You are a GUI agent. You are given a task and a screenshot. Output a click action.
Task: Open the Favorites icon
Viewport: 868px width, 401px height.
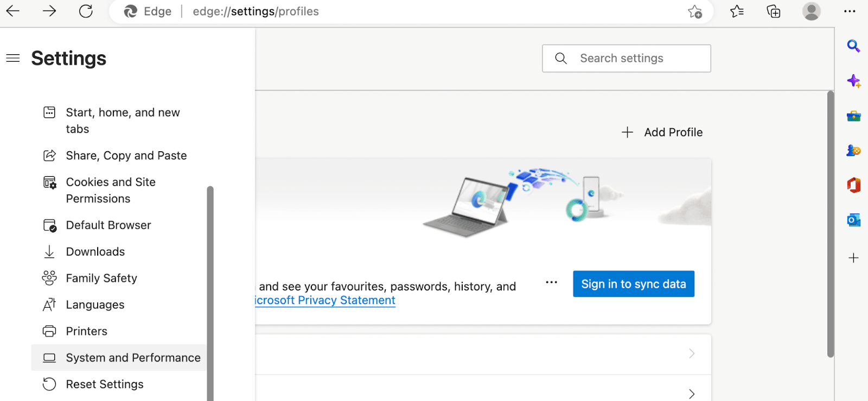(736, 11)
